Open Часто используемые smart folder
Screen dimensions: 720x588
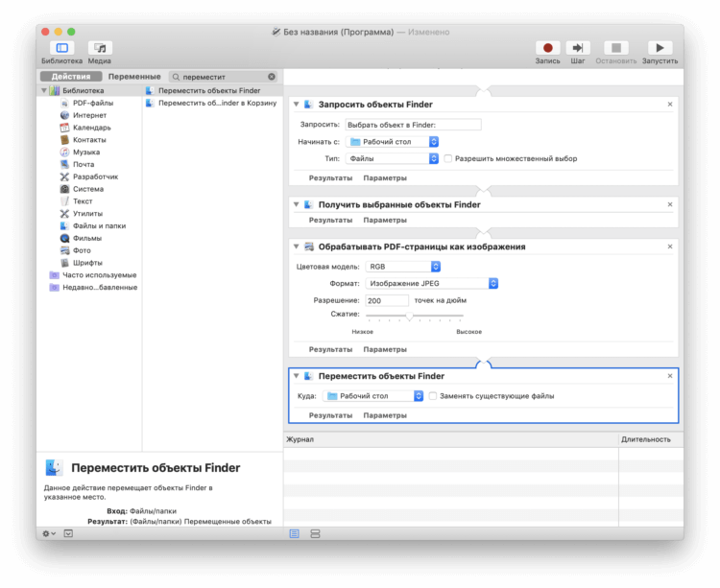(99, 275)
